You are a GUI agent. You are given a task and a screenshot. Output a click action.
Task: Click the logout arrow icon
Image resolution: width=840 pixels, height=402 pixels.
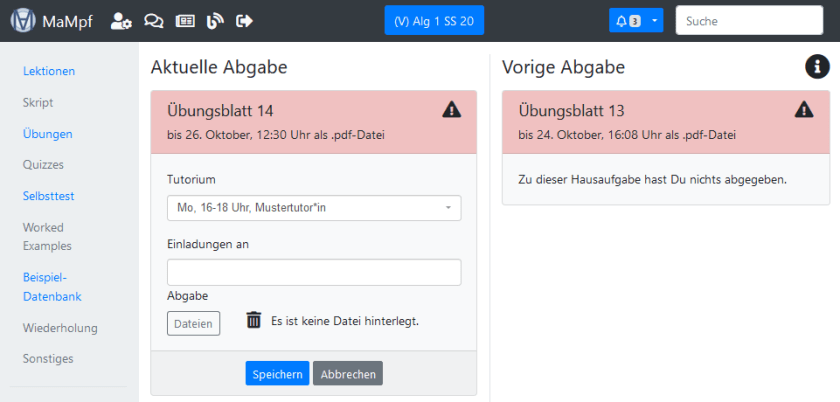click(x=244, y=21)
